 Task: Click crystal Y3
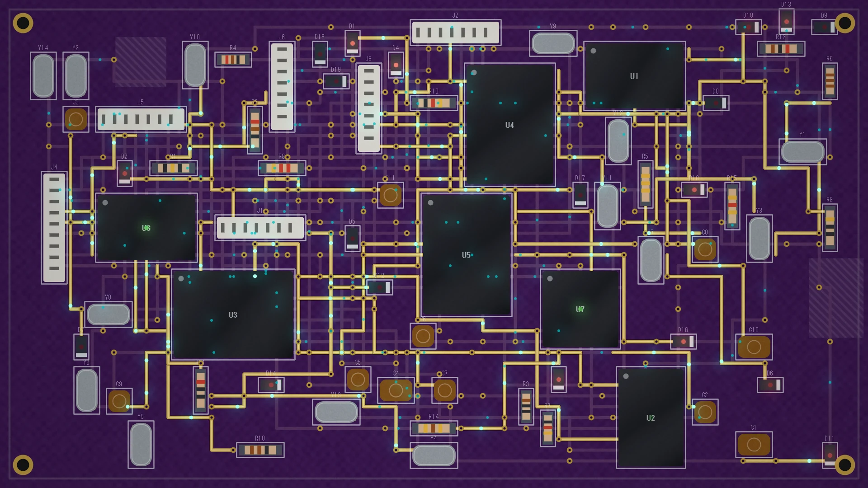pyautogui.click(x=759, y=239)
